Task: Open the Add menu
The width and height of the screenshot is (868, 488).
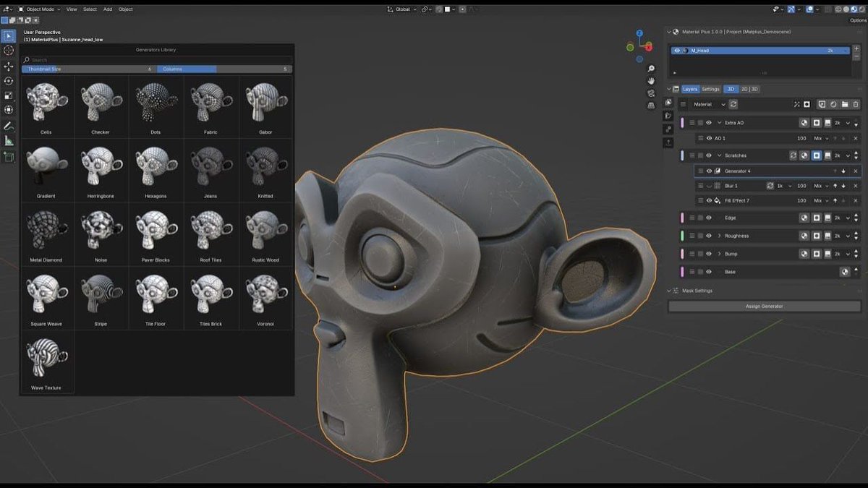Action: pos(108,9)
